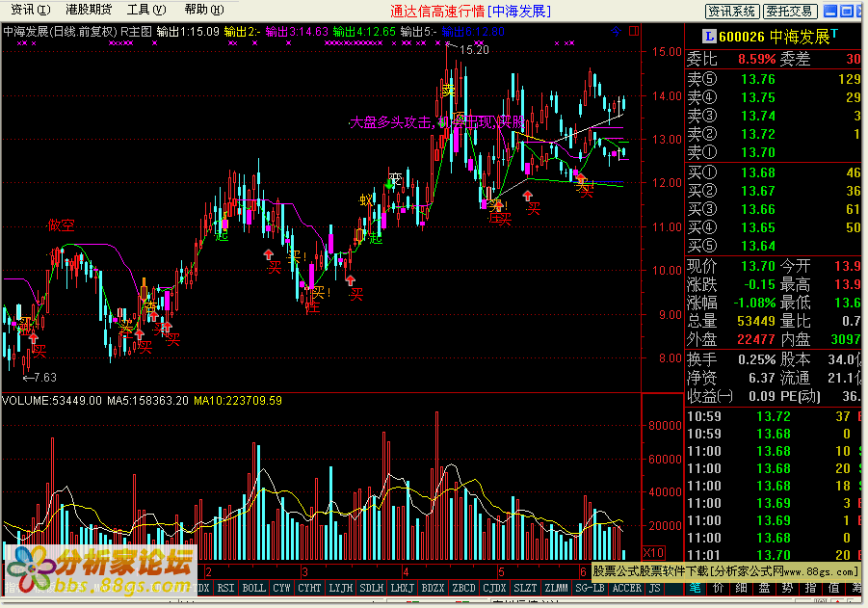Click the 卖③ 13.74 ask row
The height and width of the screenshot is (608, 868).
click(774, 116)
